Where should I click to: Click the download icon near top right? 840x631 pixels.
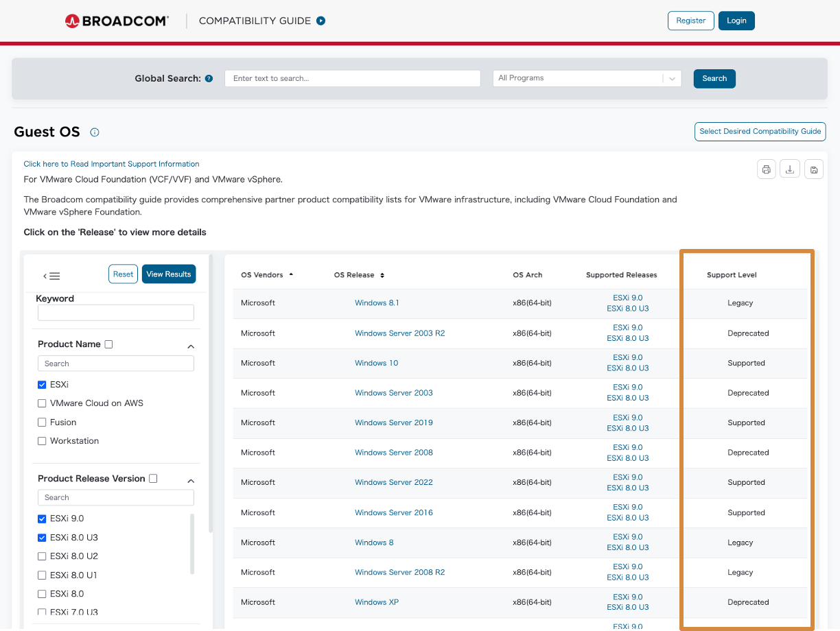789,169
